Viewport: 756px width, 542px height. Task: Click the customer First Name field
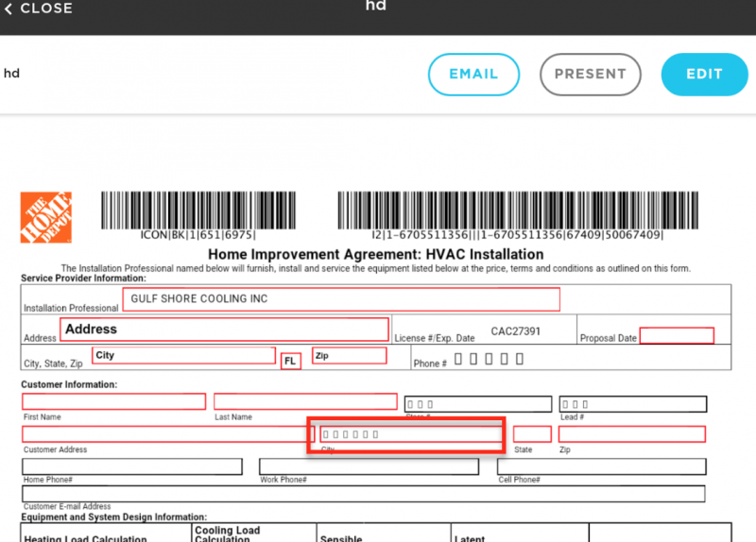[113, 402]
